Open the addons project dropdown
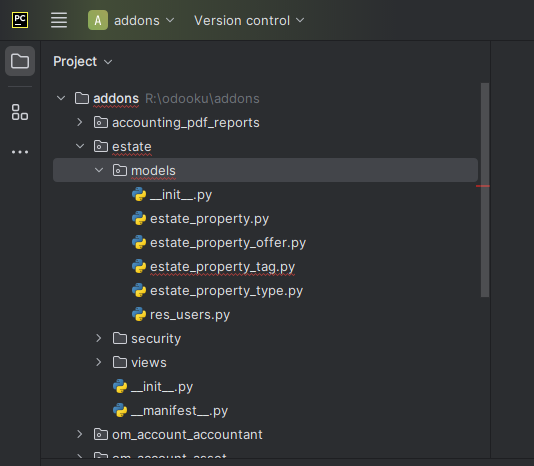Image resolution: width=534 pixels, height=466 pixels. 144,20
